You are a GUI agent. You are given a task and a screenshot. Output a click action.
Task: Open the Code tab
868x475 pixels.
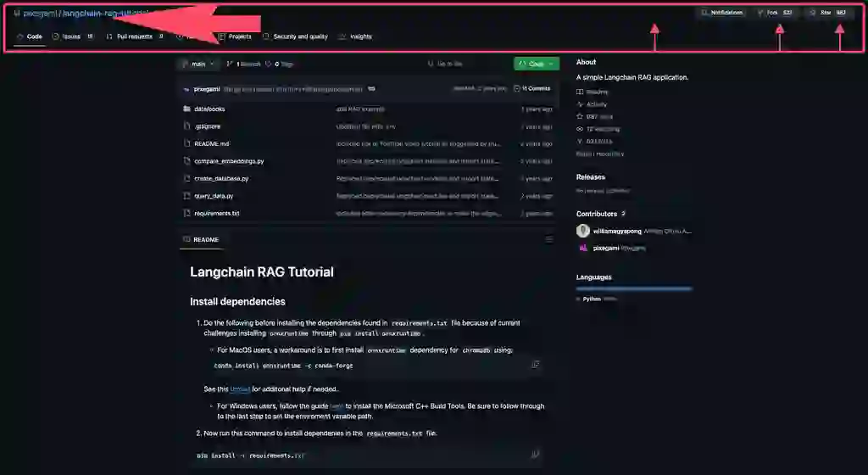(30, 36)
